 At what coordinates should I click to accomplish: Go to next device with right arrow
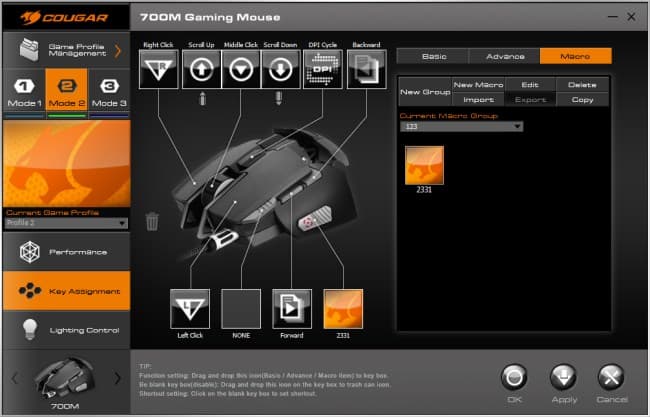[118, 378]
